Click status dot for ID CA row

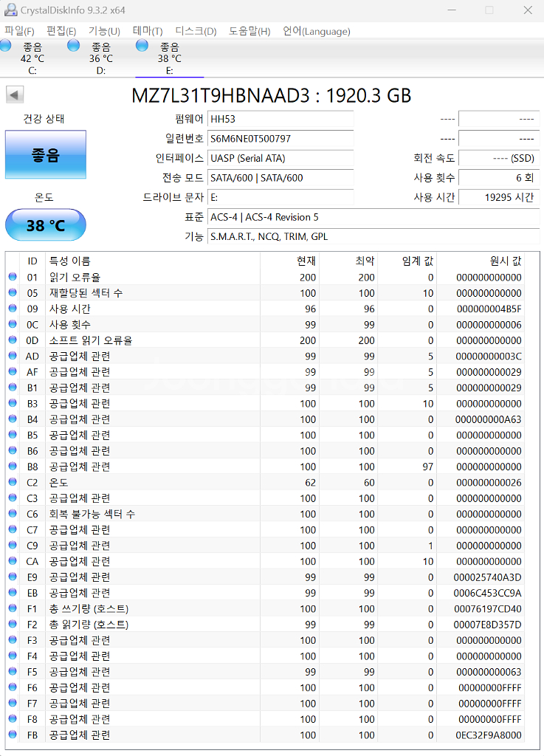(x=13, y=561)
